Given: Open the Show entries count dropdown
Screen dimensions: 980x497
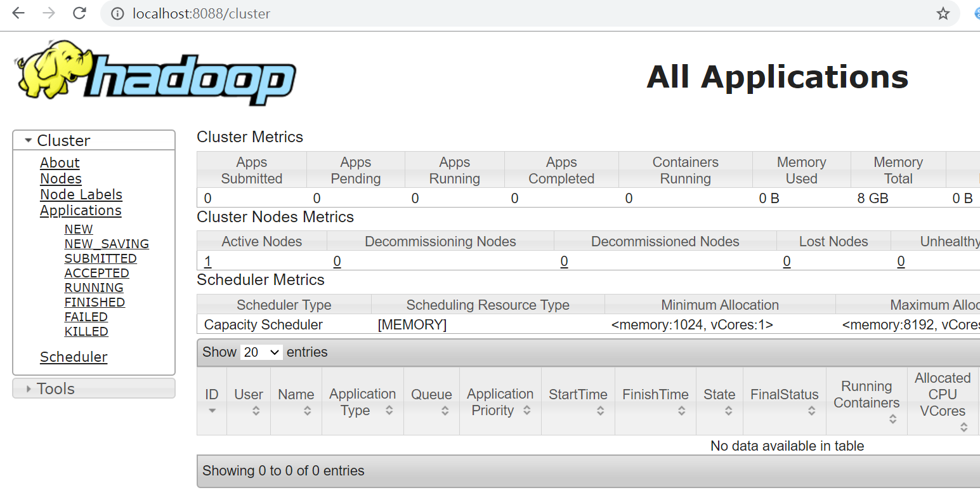Looking at the screenshot, I should click(261, 352).
